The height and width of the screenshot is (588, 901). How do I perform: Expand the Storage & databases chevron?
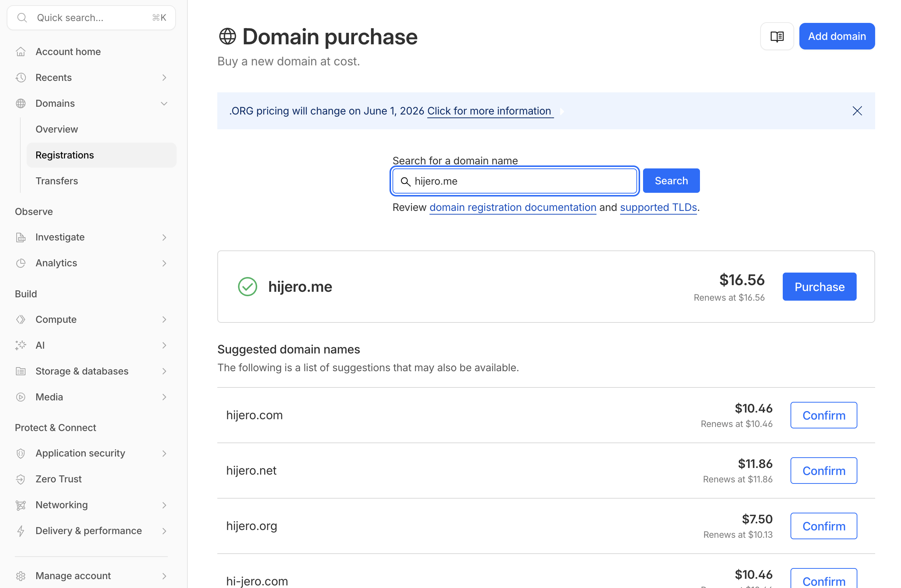[x=164, y=371]
